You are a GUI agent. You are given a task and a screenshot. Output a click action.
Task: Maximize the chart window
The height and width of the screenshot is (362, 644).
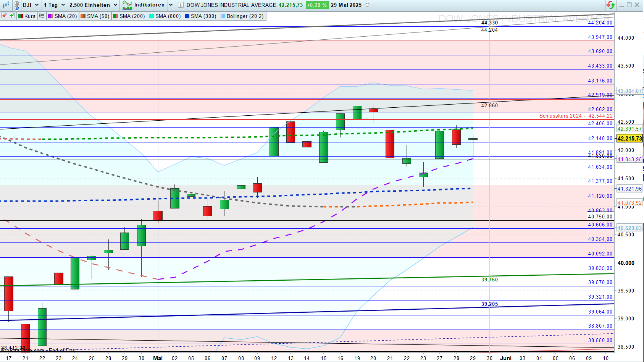point(629,5)
